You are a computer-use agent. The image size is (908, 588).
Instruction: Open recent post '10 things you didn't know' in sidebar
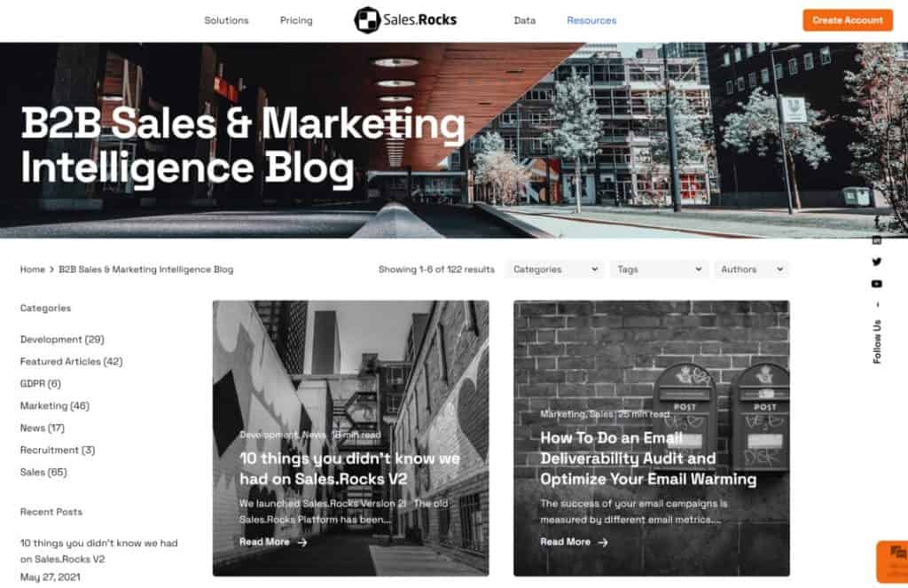click(99, 551)
